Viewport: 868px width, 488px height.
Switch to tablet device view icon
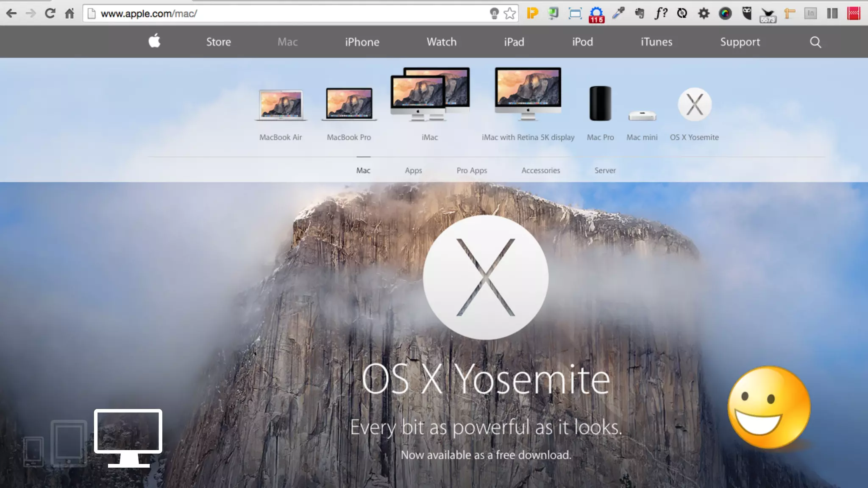pyautogui.click(x=69, y=443)
